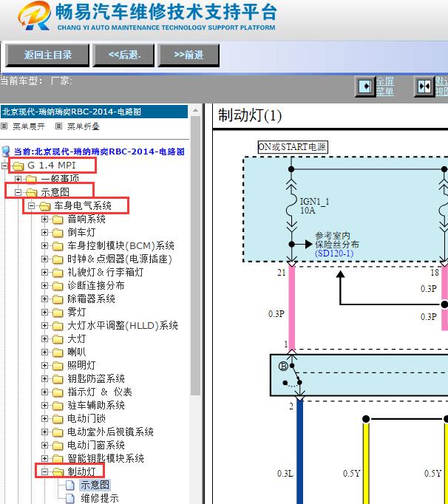Select the 倒车灯 tree item
The image size is (448, 504).
tap(81, 232)
